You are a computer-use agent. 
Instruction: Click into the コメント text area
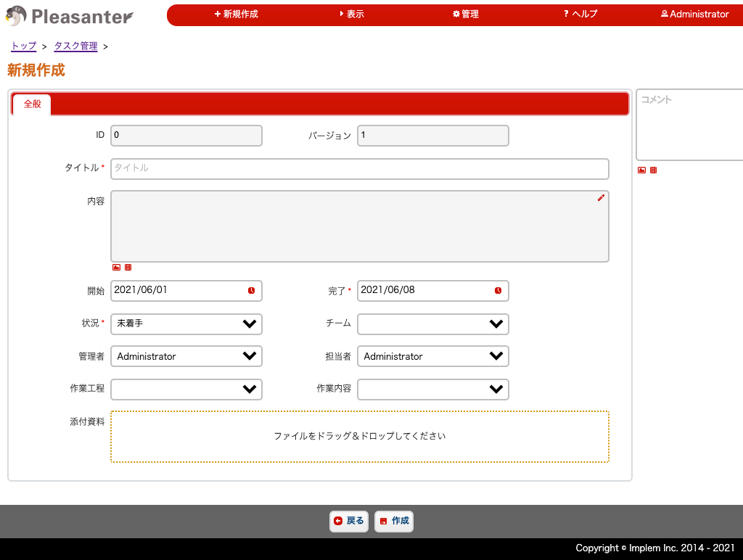click(689, 125)
